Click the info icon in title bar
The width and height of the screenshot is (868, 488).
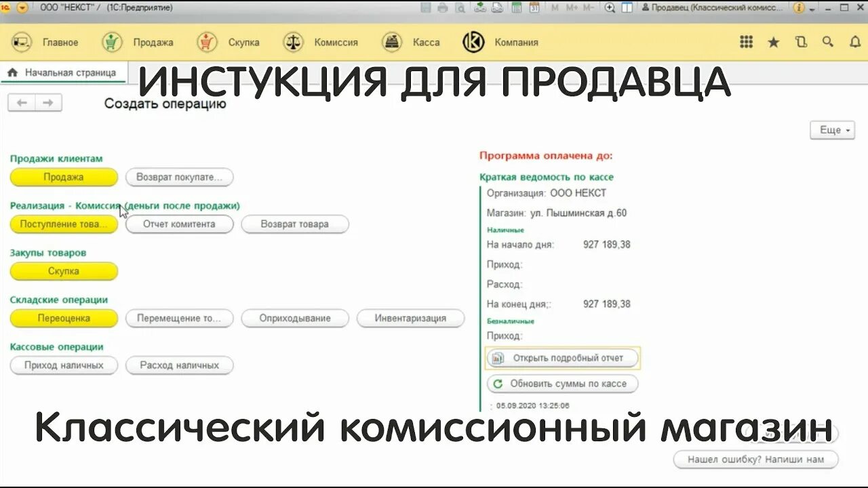pos(800,7)
